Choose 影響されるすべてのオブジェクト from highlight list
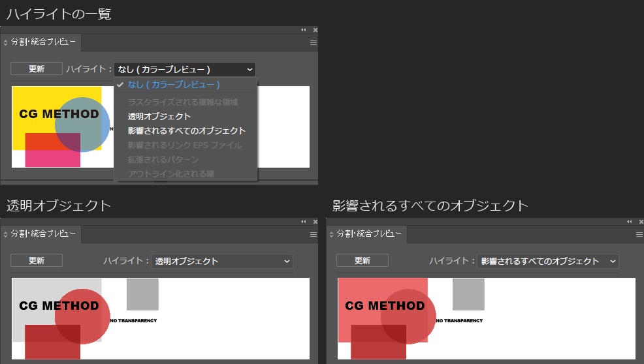The width and height of the screenshot is (644, 364). (185, 131)
